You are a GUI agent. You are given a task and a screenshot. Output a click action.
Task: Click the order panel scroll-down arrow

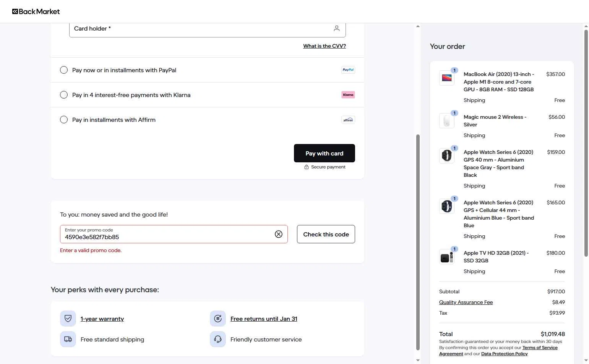586,360
